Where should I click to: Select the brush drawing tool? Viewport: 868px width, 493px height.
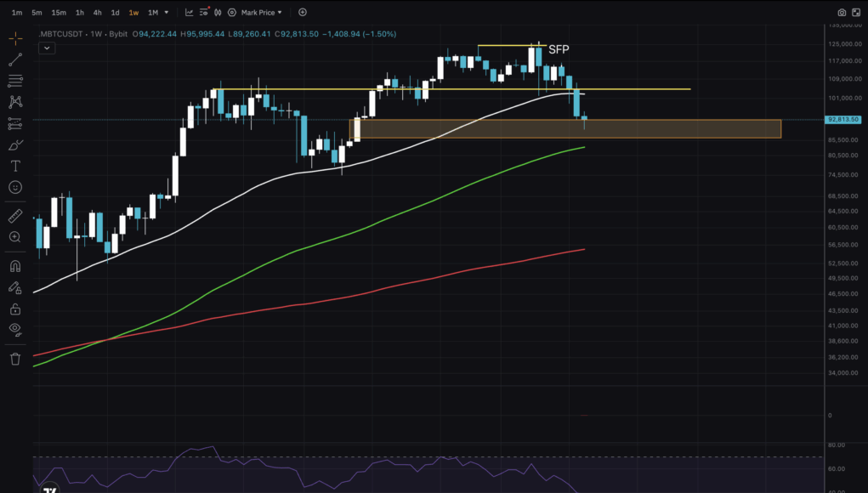point(14,144)
